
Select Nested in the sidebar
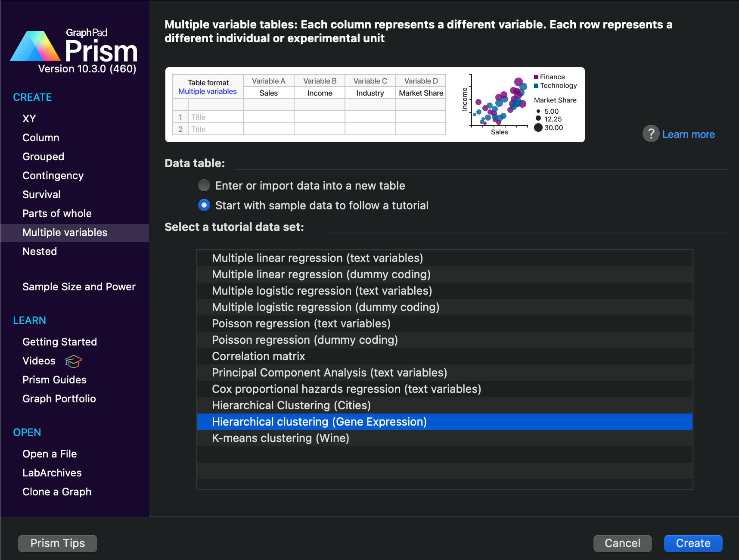pos(40,252)
